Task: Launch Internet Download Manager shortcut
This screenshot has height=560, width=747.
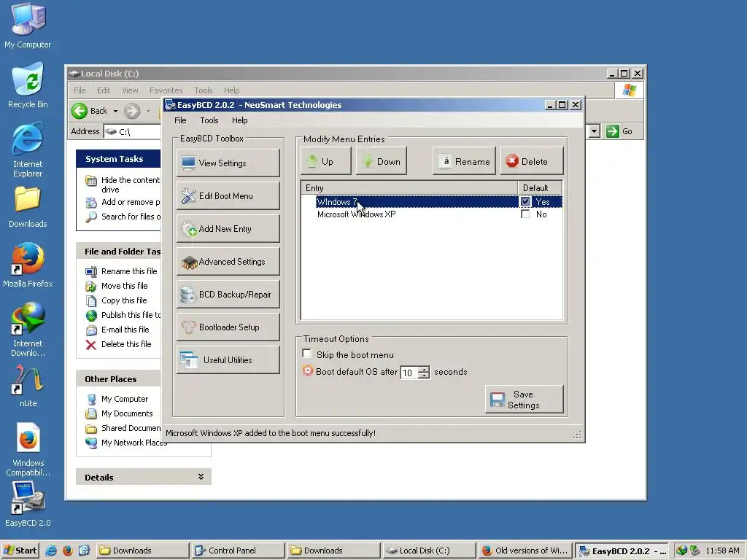Action: [x=28, y=330]
